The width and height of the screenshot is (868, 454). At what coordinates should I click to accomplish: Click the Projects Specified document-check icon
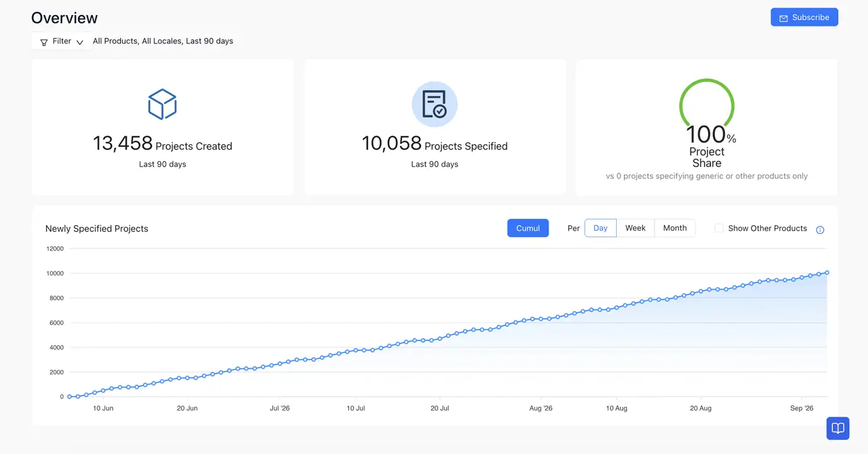click(435, 104)
